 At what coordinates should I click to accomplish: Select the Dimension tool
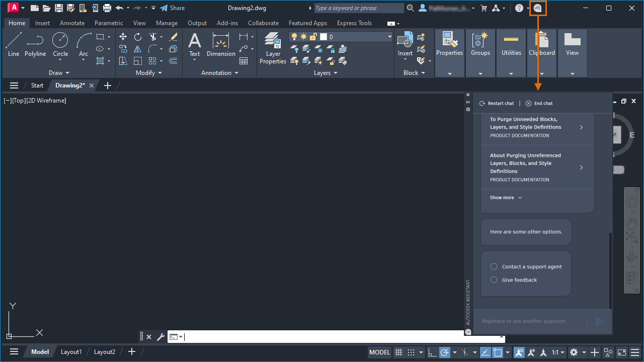click(x=221, y=45)
